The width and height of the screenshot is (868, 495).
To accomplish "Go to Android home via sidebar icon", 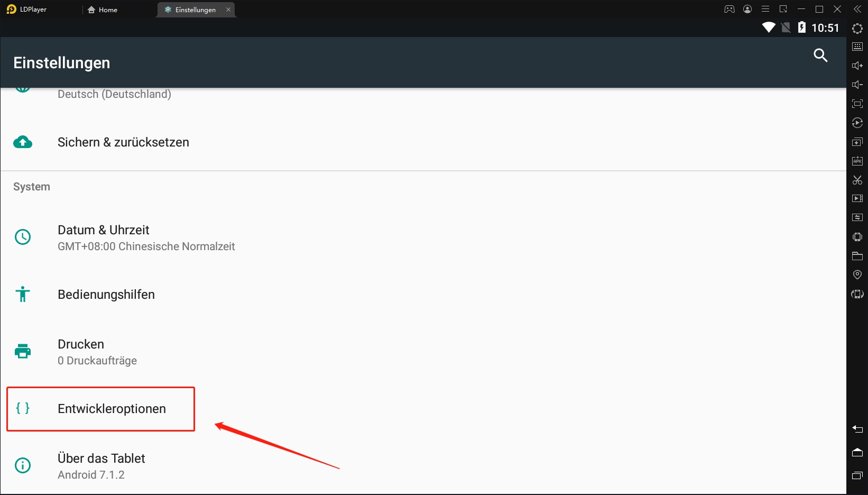I will point(857,452).
